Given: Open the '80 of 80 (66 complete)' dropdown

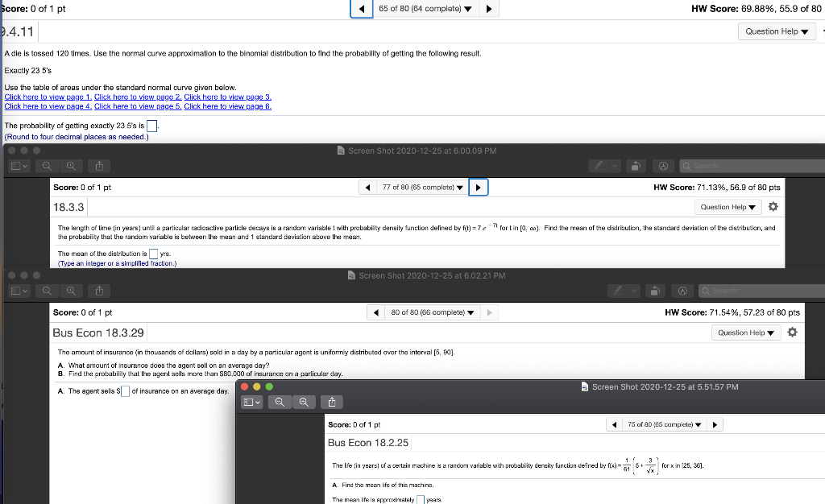Looking at the screenshot, I should (432, 312).
